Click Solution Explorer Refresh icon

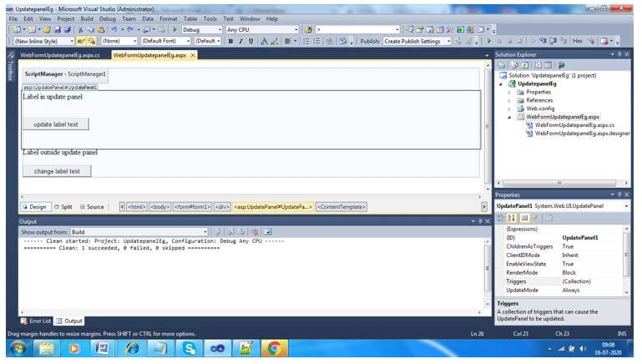525,64
